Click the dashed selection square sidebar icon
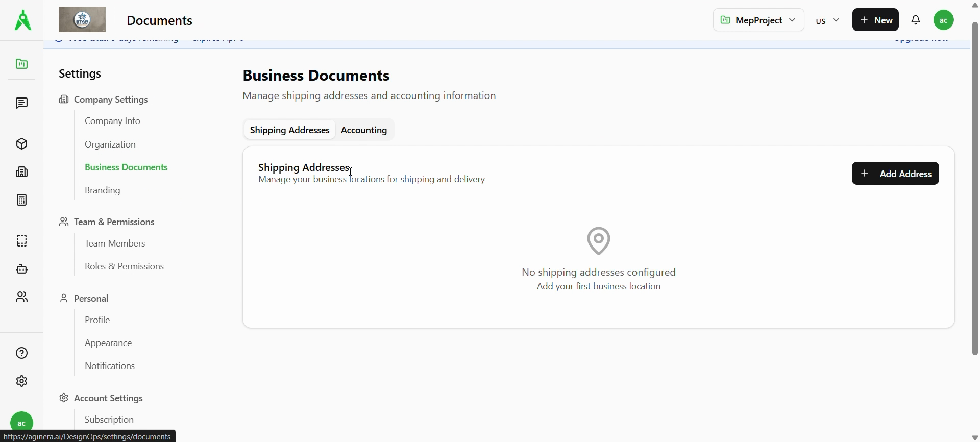Screen dimensions: 980x442 (x=21, y=241)
